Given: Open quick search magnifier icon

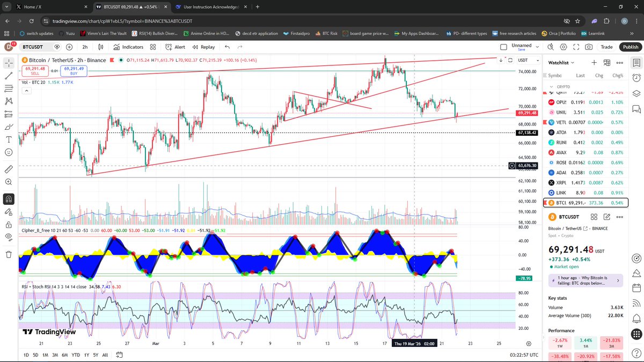Looking at the screenshot, I should 551,47.
